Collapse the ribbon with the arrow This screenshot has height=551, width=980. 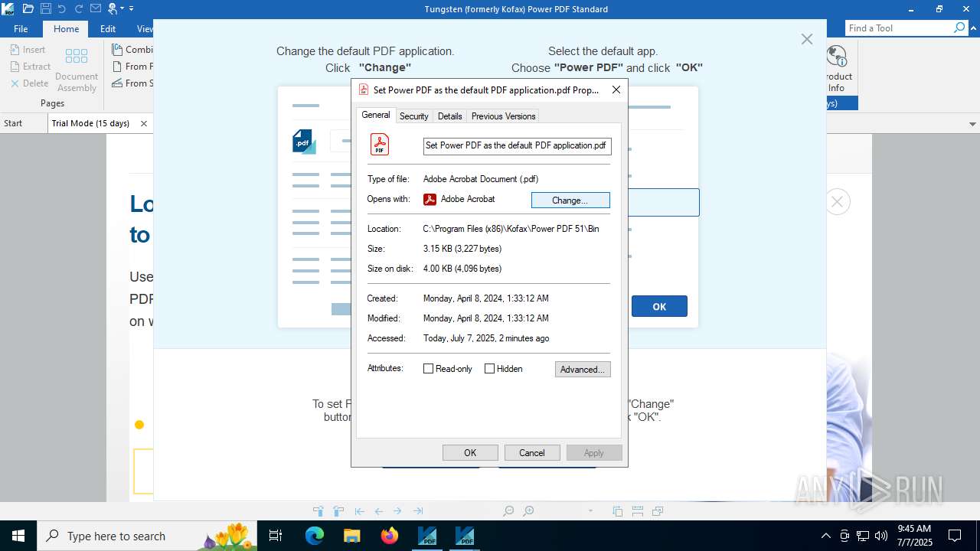click(973, 28)
